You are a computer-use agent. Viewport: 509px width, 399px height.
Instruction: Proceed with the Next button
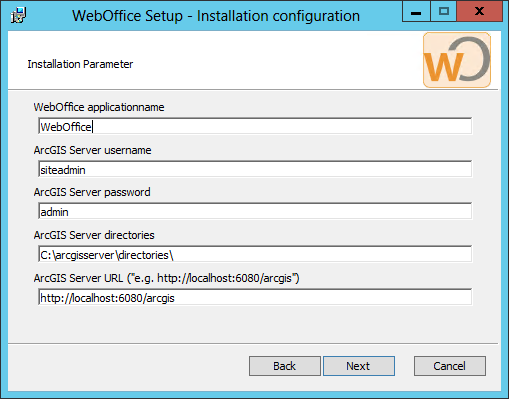tap(359, 366)
